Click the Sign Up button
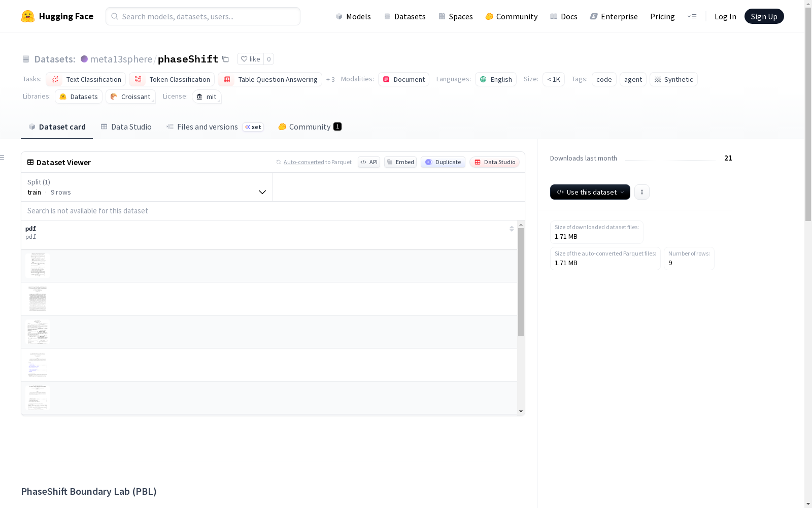Screen dimensions: 812x508 point(764,16)
